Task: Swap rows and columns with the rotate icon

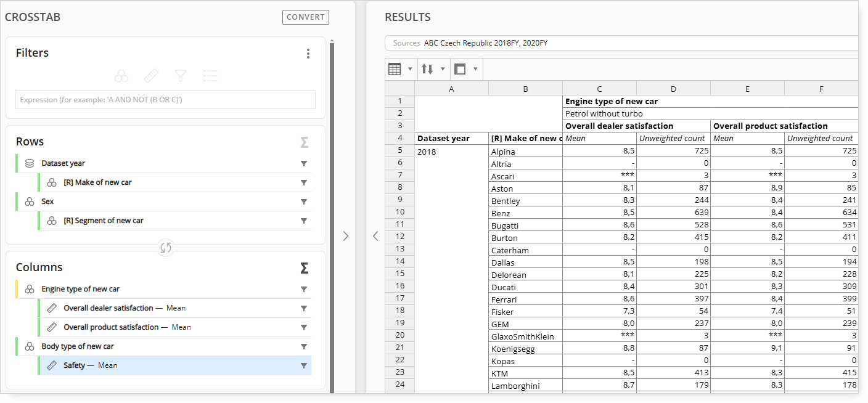Action: pyautogui.click(x=166, y=248)
